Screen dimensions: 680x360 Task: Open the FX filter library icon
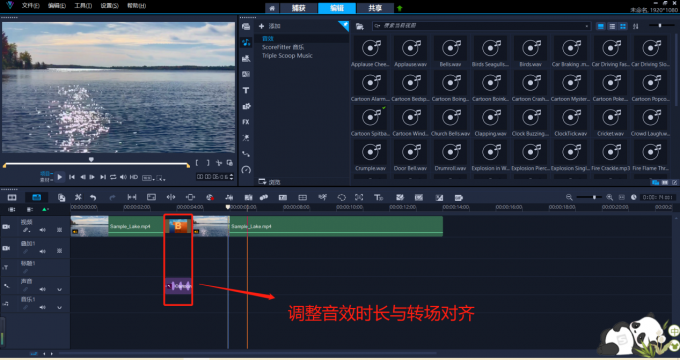(246, 122)
